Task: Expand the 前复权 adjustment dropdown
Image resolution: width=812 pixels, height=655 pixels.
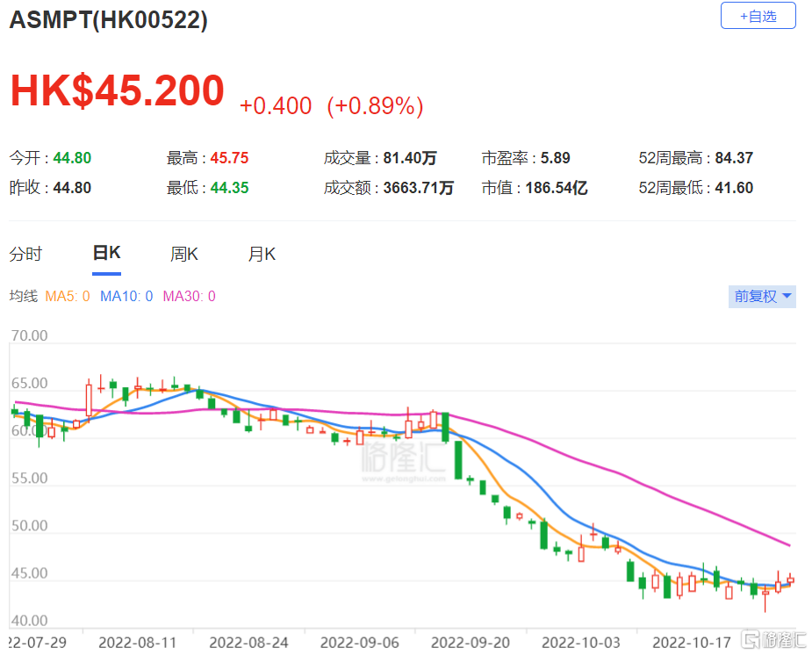Action: pos(762,297)
